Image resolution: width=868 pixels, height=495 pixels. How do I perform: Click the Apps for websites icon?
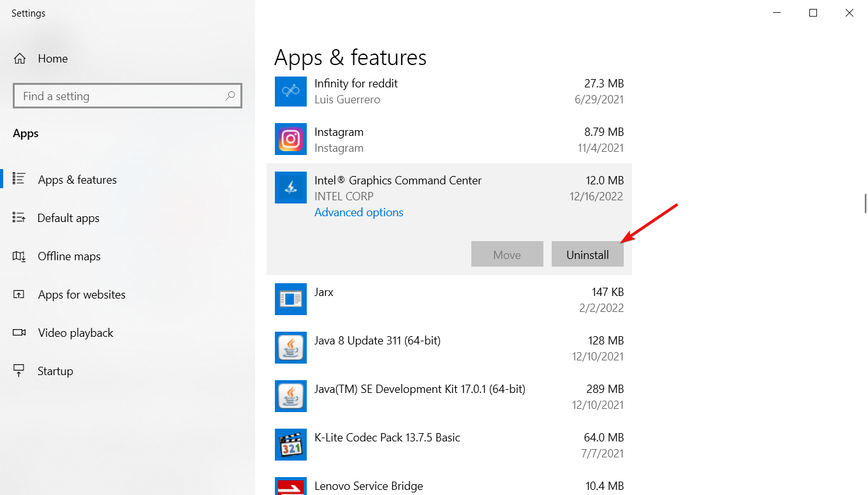[19, 294]
